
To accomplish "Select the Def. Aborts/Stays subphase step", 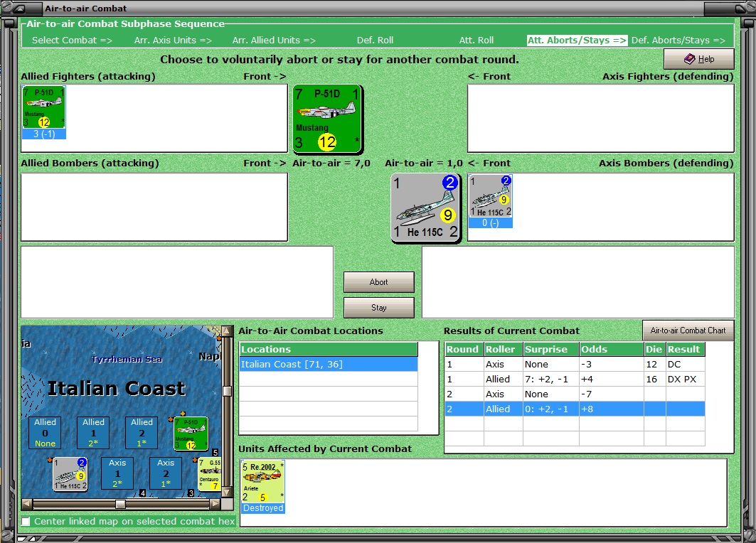I will coord(678,41).
